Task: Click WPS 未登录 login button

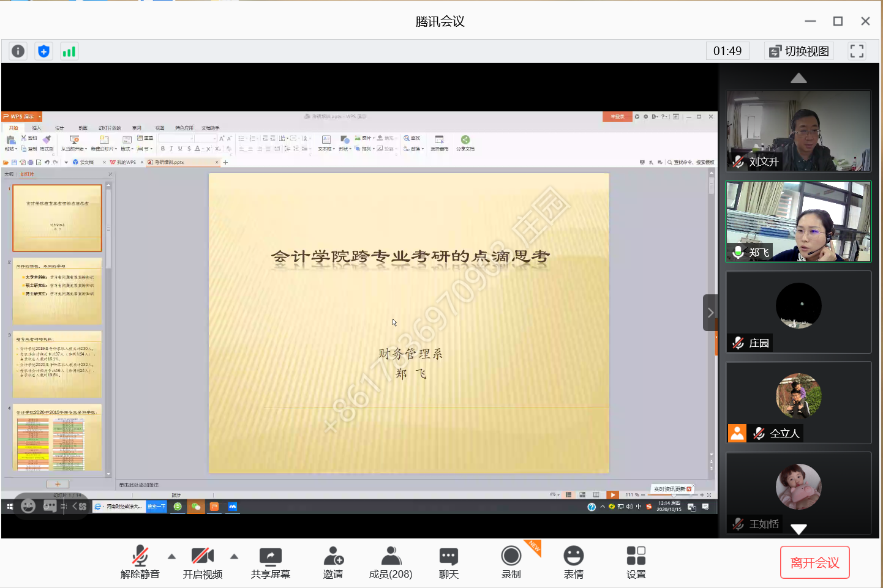Action: [x=617, y=116]
